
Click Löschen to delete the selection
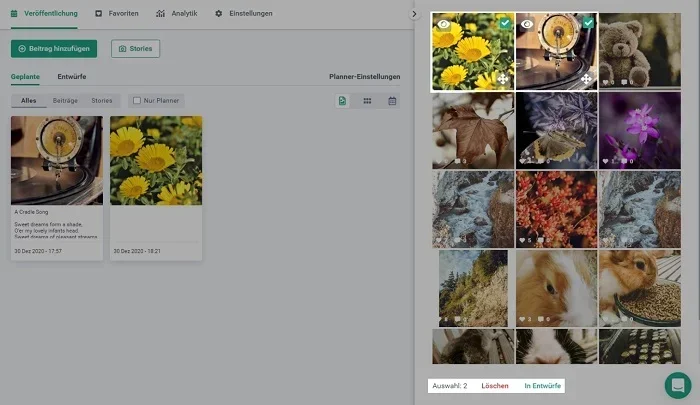(x=495, y=385)
